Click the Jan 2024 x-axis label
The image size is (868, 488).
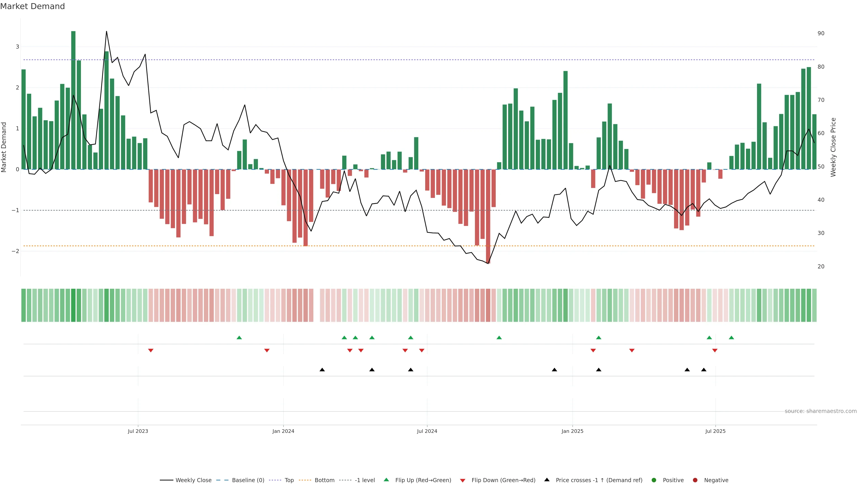click(283, 431)
